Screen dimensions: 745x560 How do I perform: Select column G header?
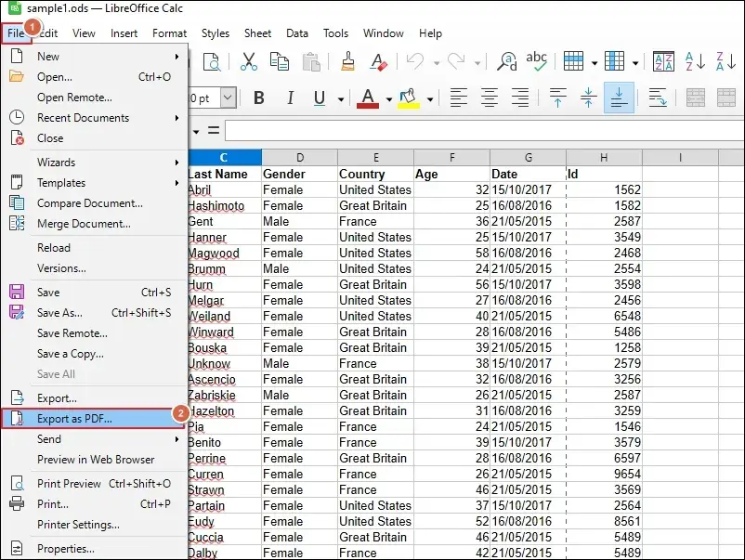528,157
